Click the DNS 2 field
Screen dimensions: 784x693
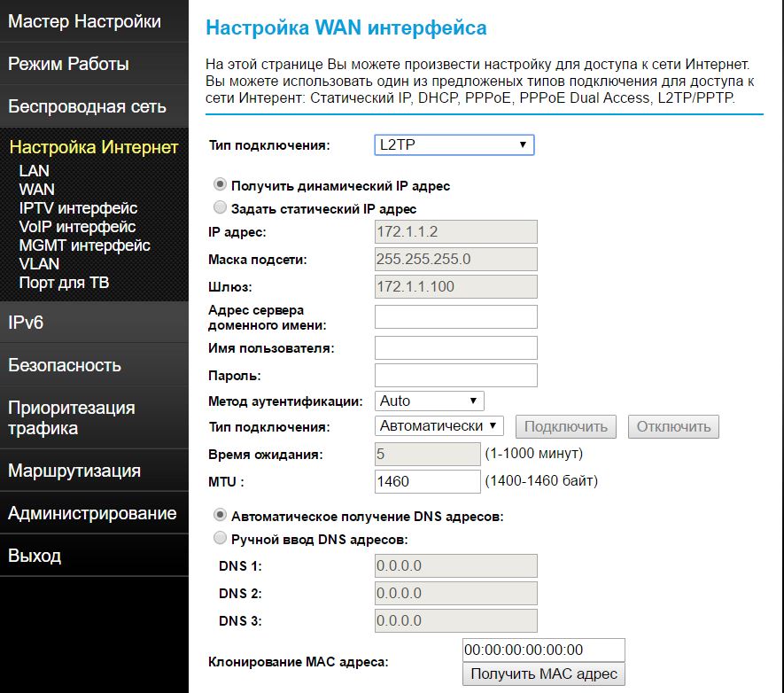pyautogui.click(x=456, y=593)
